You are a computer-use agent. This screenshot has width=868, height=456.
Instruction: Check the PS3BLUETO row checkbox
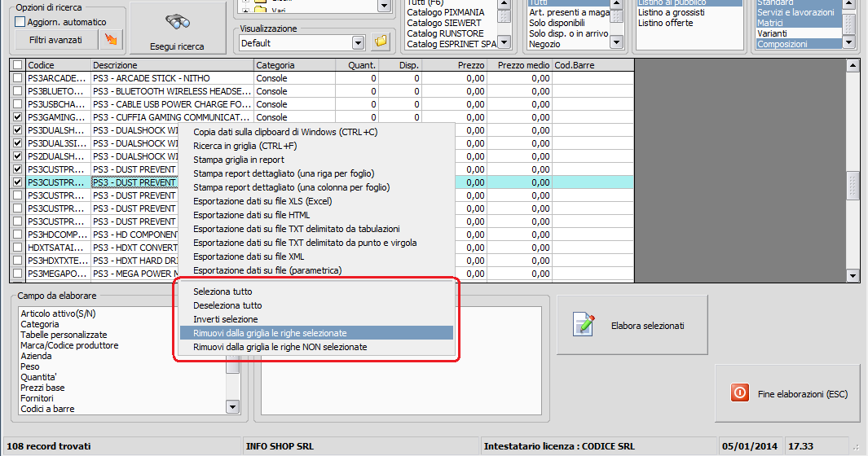click(x=18, y=91)
